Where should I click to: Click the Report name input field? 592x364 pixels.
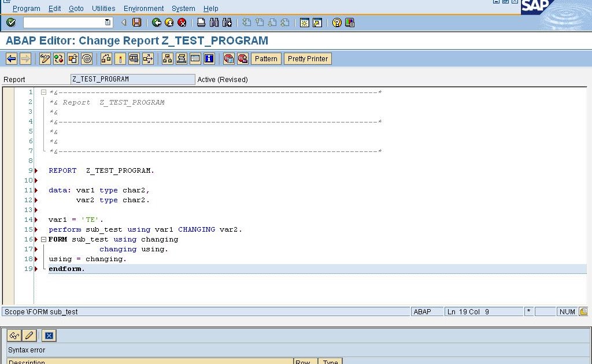click(132, 79)
